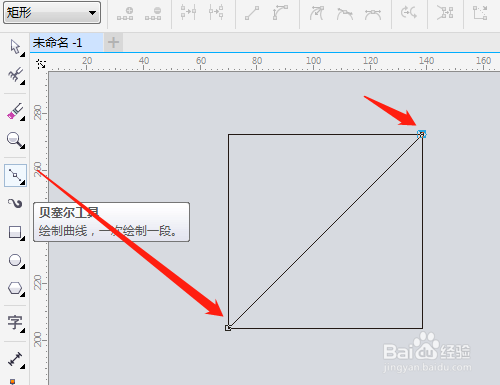
Task: Open the 矩形 selection mode dropdown
Action: pos(52,13)
